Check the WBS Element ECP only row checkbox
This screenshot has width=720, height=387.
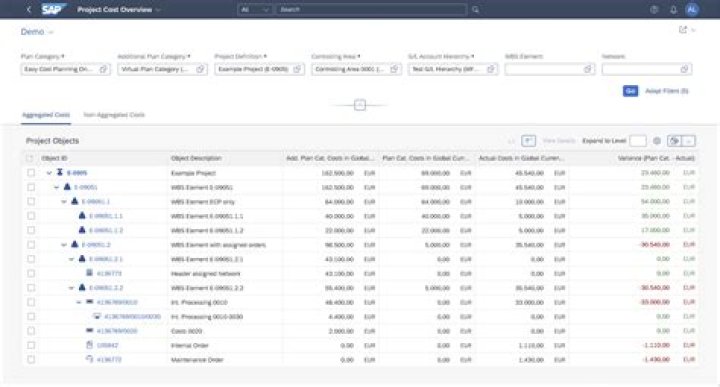[x=31, y=202]
